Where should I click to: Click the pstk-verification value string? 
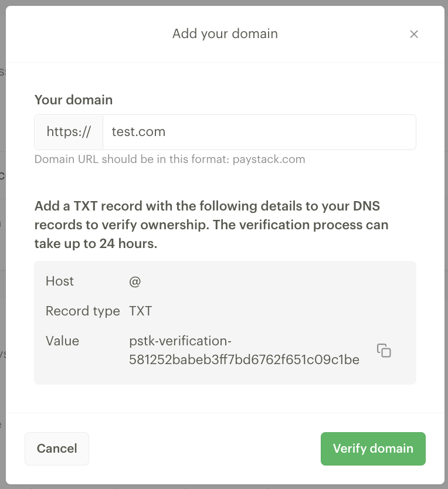244,350
